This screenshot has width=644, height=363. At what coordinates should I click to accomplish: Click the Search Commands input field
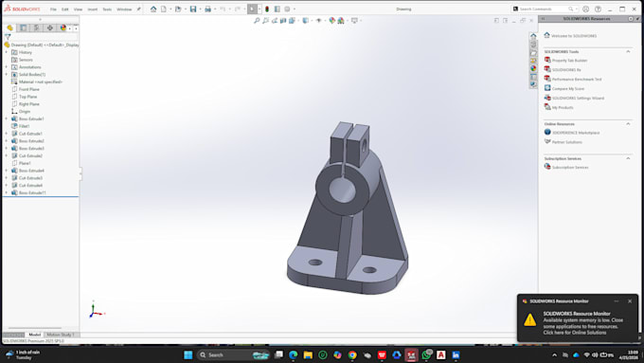[544, 9]
